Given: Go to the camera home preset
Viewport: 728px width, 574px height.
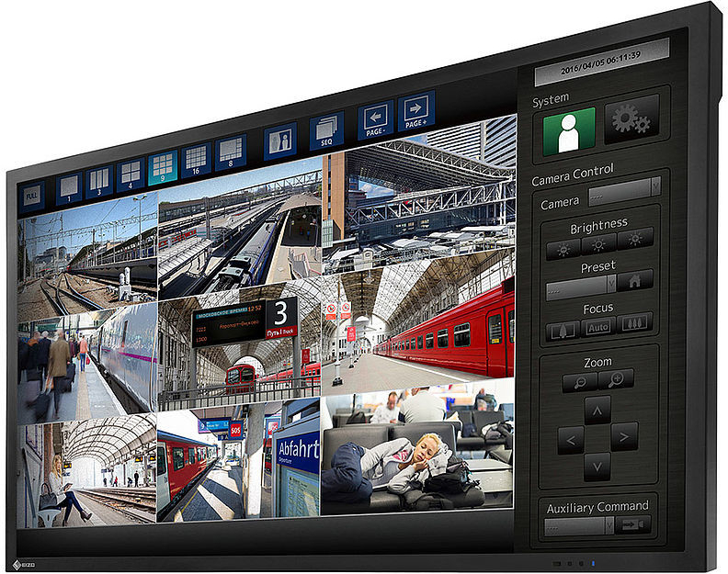Looking at the screenshot, I should coord(635,279).
